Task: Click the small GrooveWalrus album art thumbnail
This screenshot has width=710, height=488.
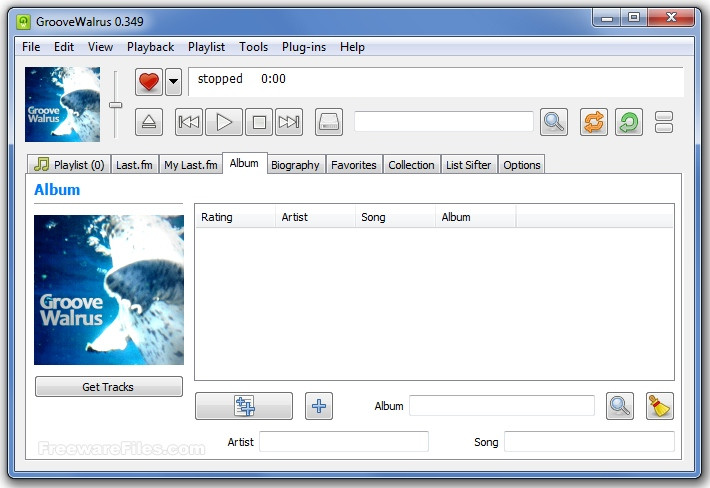Action: click(x=62, y=104)
